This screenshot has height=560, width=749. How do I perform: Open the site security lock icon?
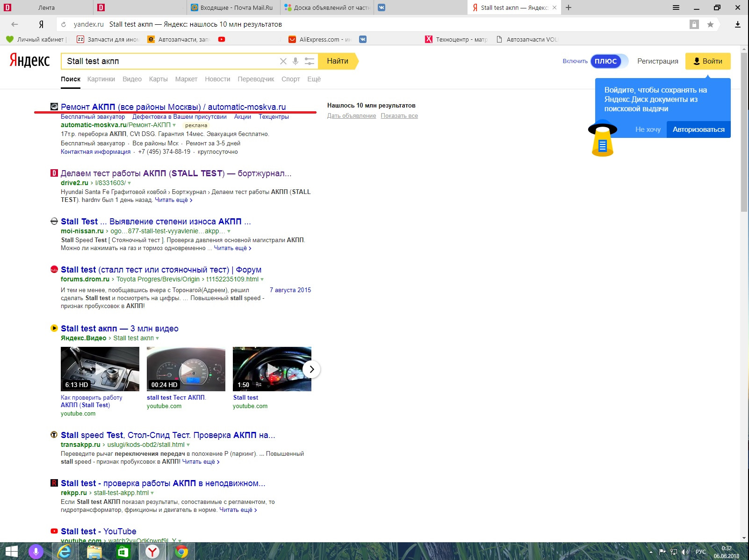tap(694, 24)
